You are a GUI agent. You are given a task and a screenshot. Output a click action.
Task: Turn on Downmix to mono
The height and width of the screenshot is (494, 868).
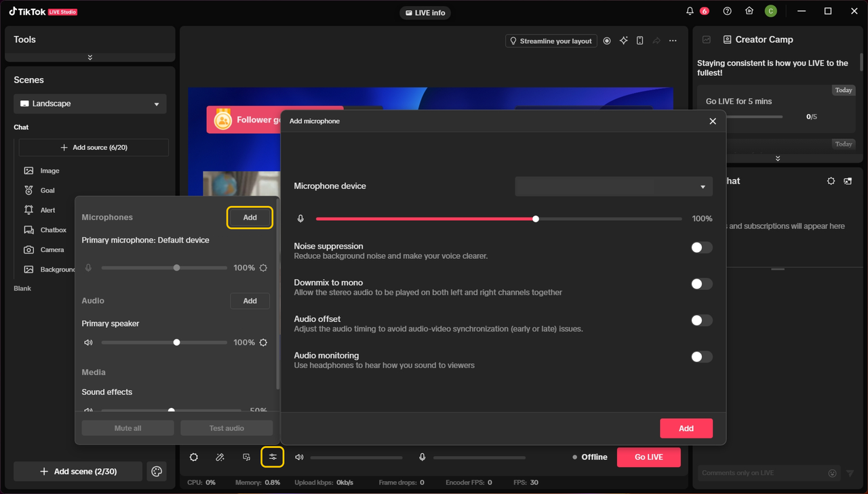pyautogui.click(x=701, y=284)
